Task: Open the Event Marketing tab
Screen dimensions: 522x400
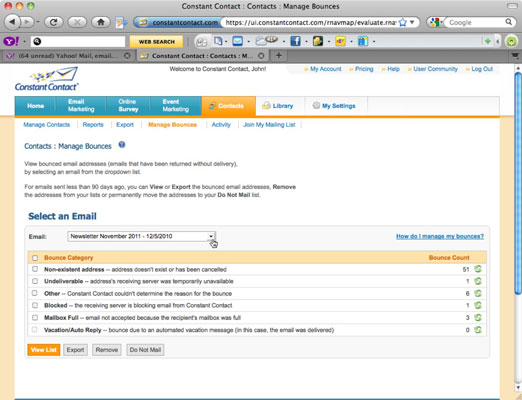Action: pyautogui.click(x=176, y=106)
